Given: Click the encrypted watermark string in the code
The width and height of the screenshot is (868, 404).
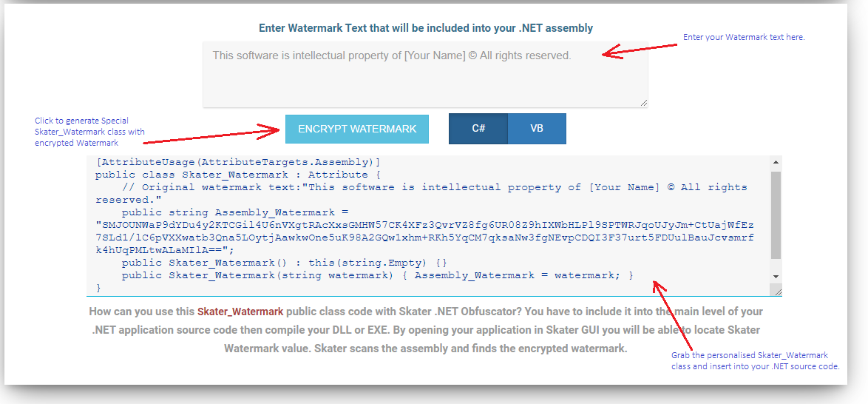Looking at the screenshot, I should click(x=424, y=238).
